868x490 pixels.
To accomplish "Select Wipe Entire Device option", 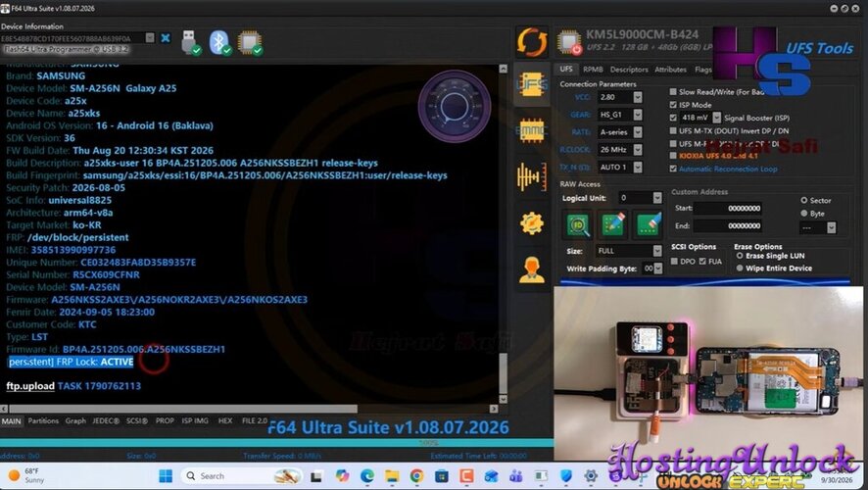I will 740,268.
